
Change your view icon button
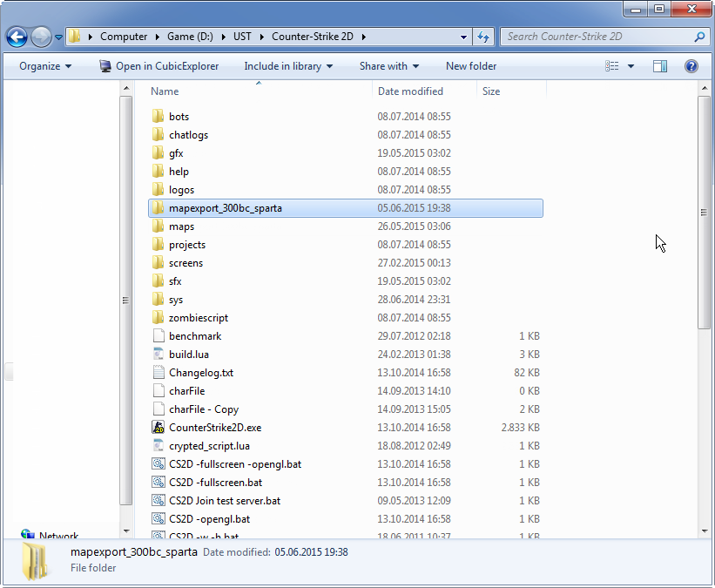click(x=612, y=66)
